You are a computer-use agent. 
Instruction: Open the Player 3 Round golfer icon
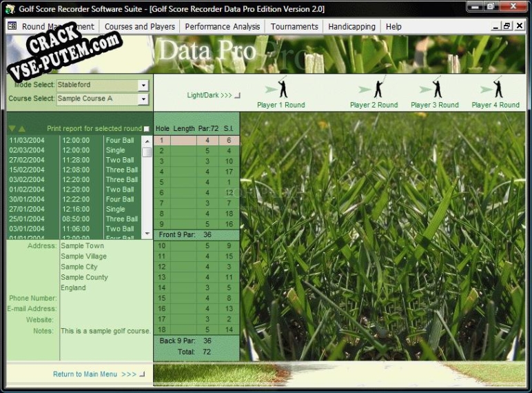point(437,87)
